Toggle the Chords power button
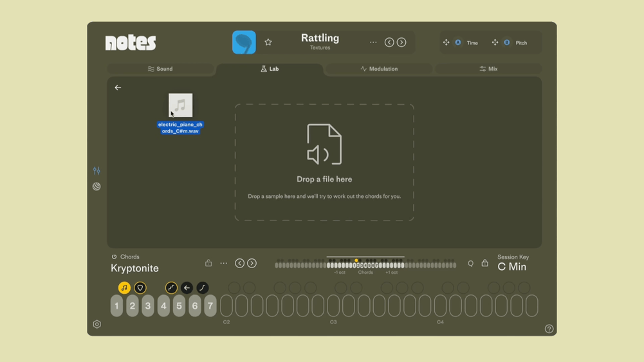 coord(115,257)
